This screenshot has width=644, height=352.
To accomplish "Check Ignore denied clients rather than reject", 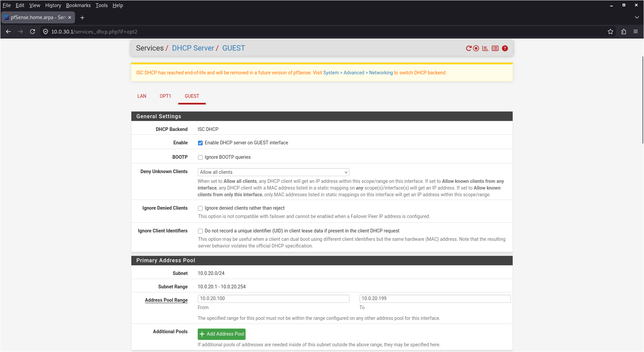I will 200,208.
